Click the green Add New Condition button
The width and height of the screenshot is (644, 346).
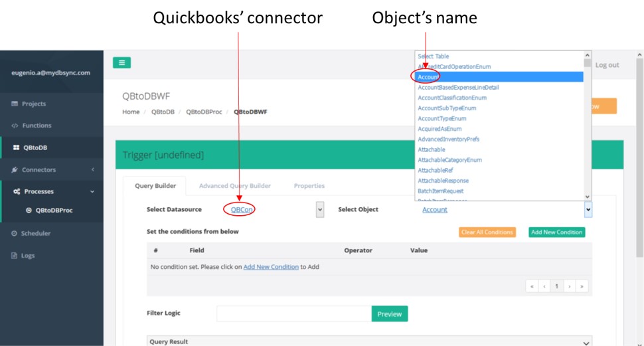pos(556,232)
